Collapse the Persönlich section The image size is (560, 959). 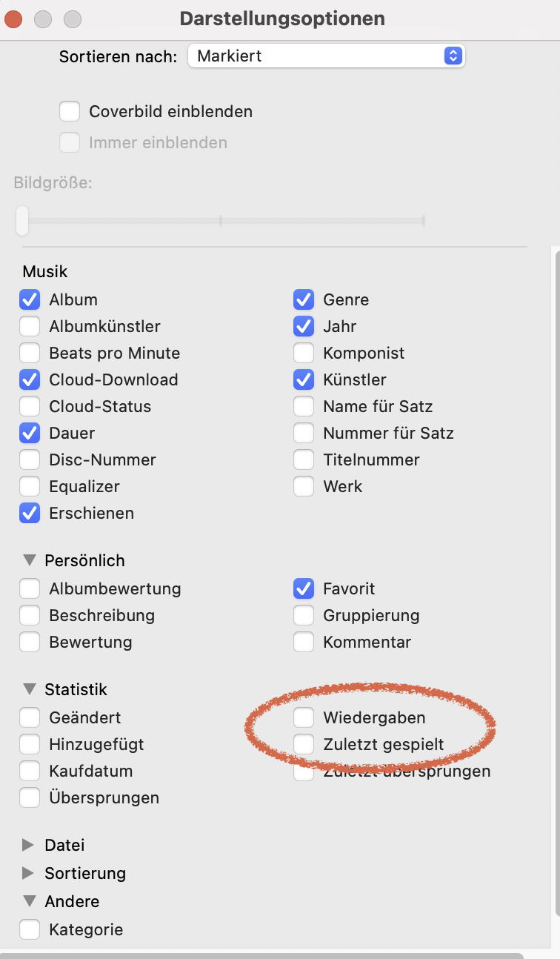point(30,560)
